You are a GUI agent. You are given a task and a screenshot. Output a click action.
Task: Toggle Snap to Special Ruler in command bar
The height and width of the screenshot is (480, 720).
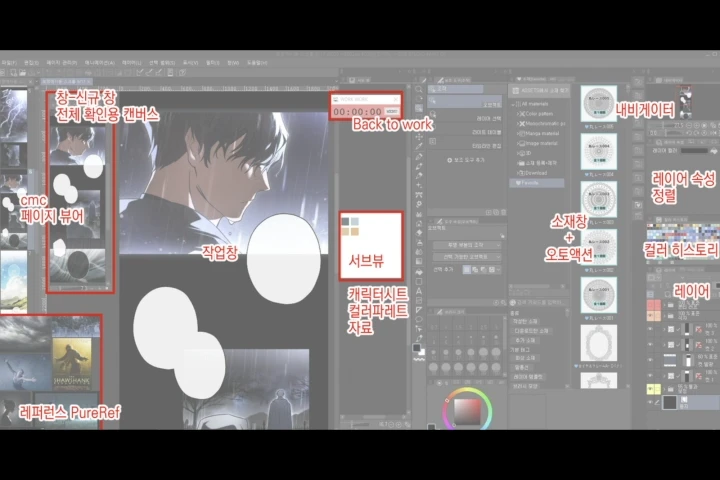point(150,73)
